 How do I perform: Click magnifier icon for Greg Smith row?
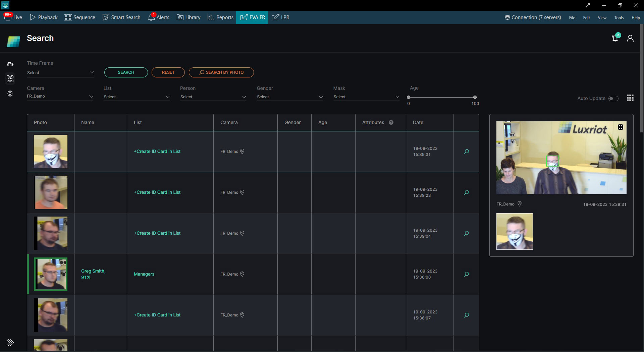(x=466, y=274)
